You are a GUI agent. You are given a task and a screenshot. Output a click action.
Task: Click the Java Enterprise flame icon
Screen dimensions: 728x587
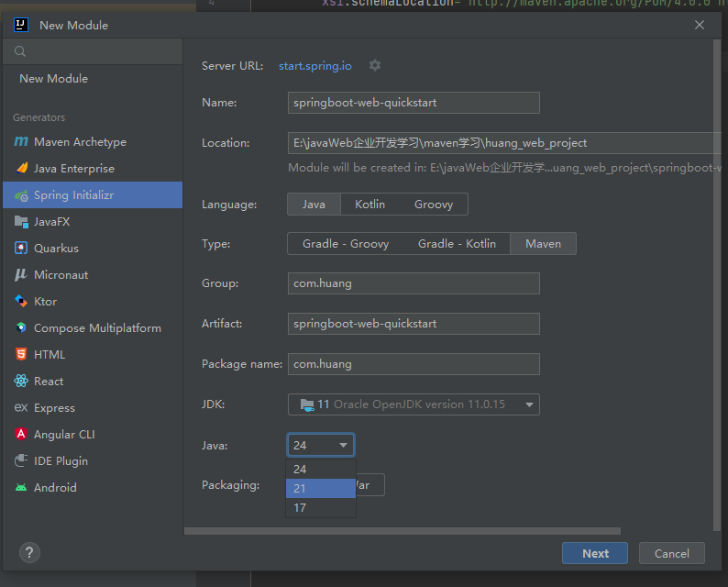pyautogui.click(x=21, y=168)
